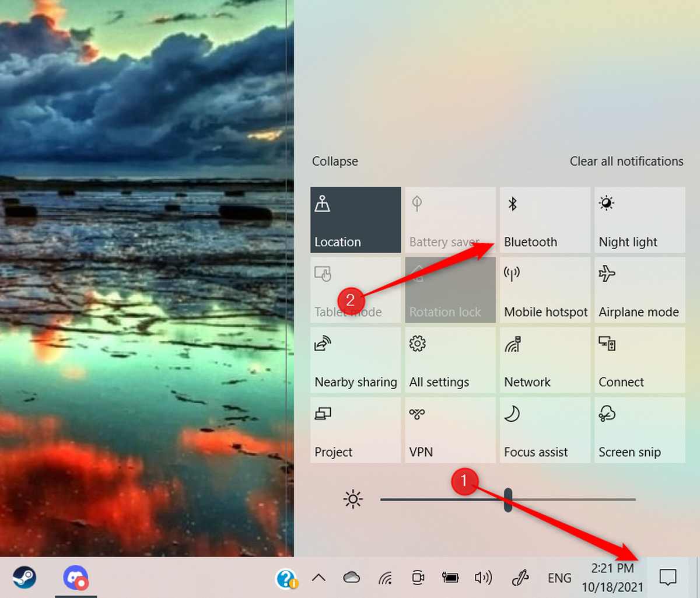Open Discord from the taskbar
Screen dimensions: 700x598
(x=76, y=578)
